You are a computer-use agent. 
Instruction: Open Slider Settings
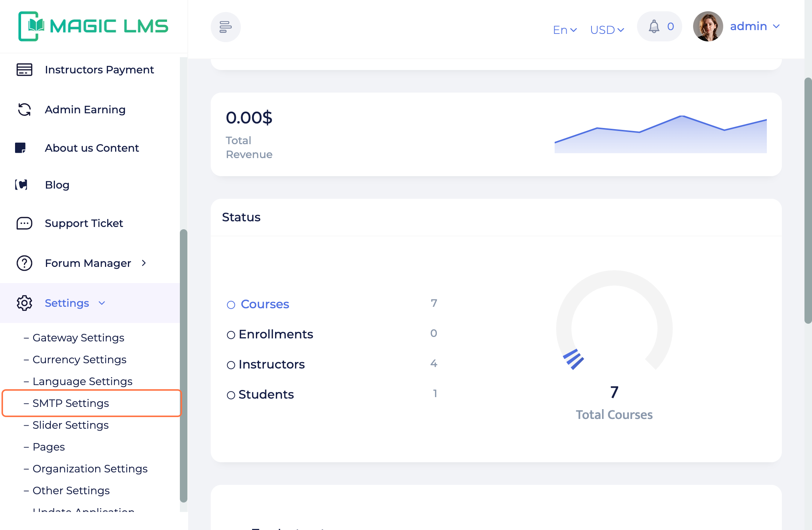pos(70,425)
